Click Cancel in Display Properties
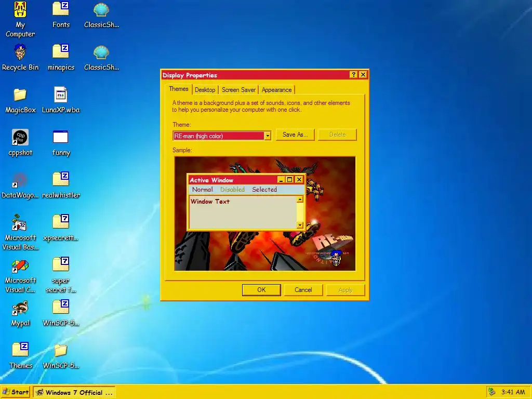This screenshot has height=399, width=532. pos(303,290)
